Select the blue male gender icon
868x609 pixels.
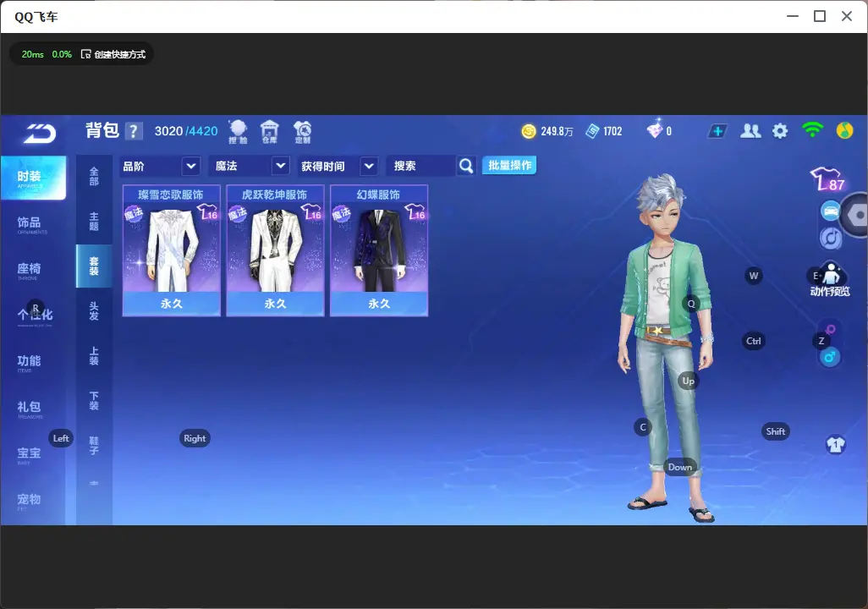tap(830, 357)
